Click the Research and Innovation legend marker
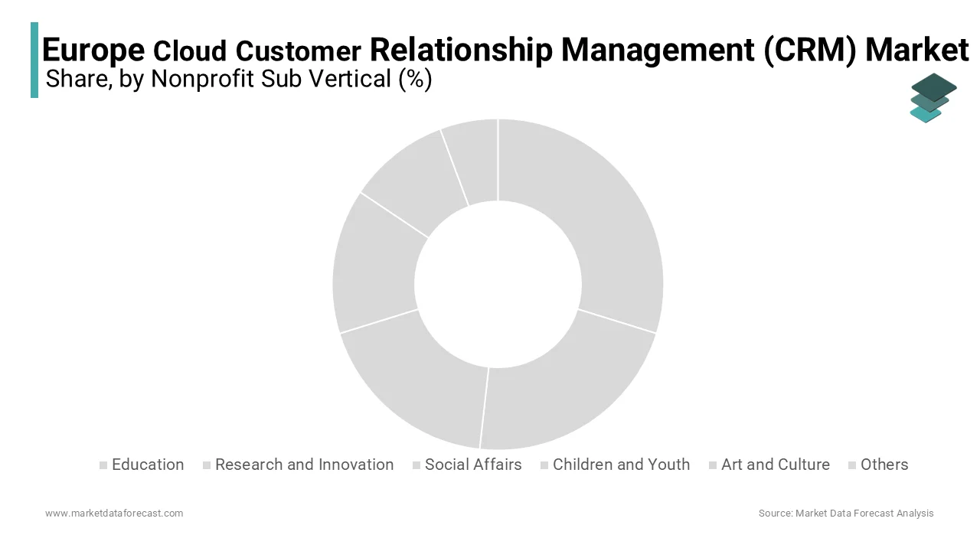Image resolution: width=980 pixels, height=551 pixels. tap(207, 465)
